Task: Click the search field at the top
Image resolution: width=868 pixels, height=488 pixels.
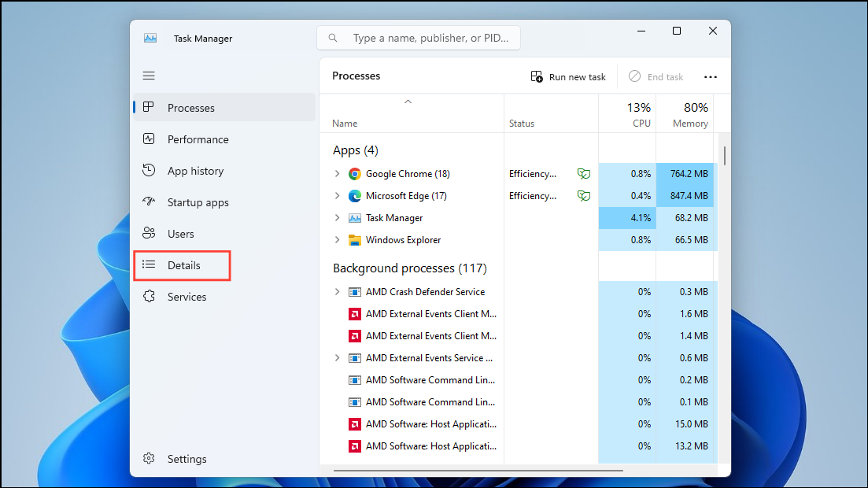Action: [418, 37]
